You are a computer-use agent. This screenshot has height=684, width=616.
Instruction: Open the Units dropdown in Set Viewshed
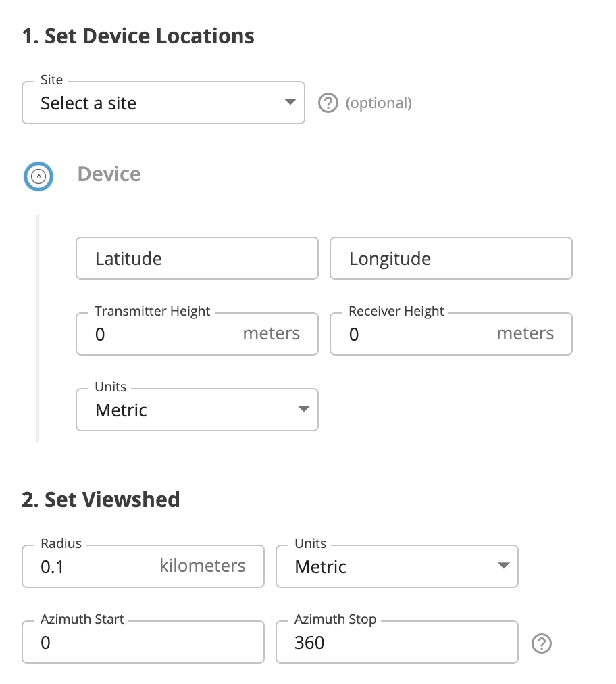396,566
